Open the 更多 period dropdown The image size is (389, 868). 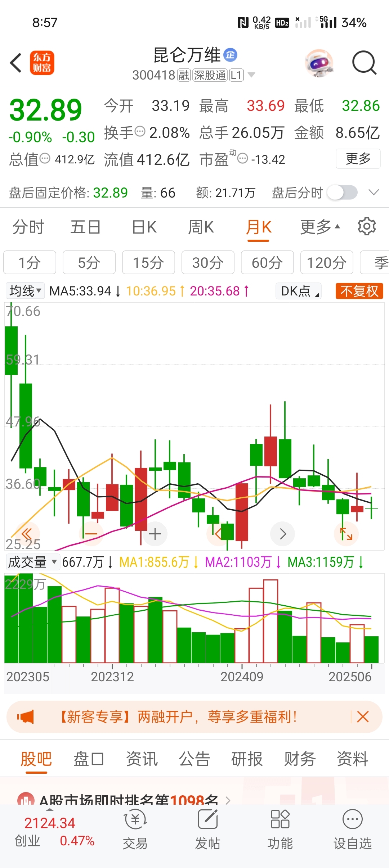[x=320, y=227]
